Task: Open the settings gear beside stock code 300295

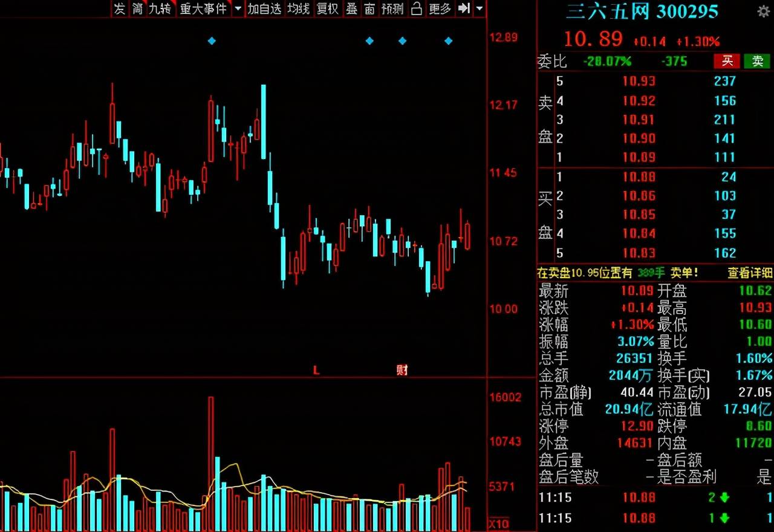Action: click(x=763, y=11)
